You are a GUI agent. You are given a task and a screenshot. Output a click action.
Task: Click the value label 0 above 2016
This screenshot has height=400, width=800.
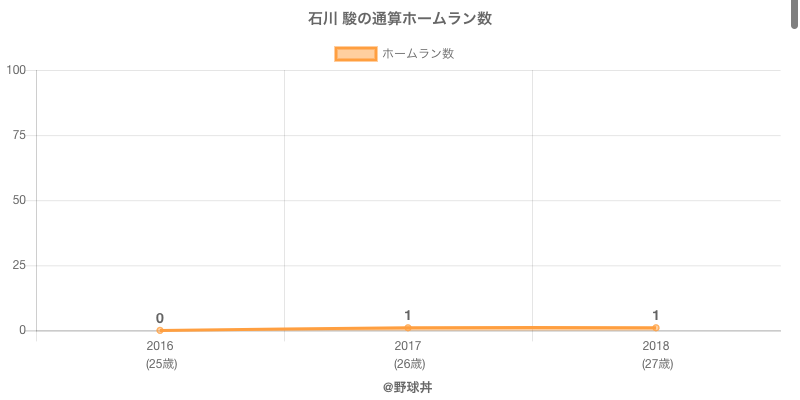pos(160,317)
